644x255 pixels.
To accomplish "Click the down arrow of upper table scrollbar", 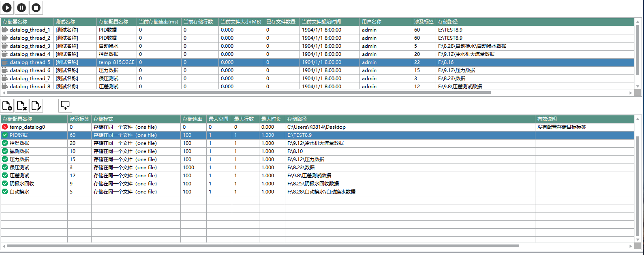I will click(638, 86).
